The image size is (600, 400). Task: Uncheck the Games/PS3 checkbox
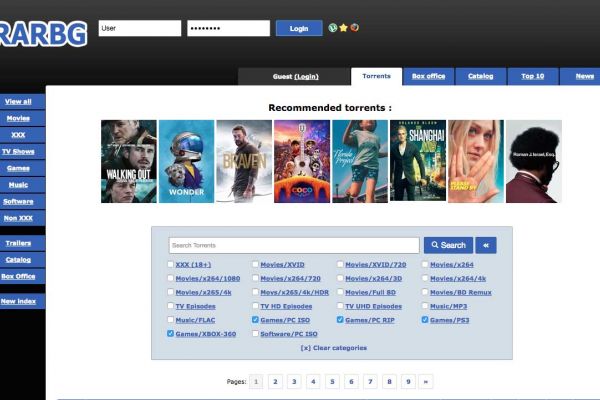pos(425,319)
